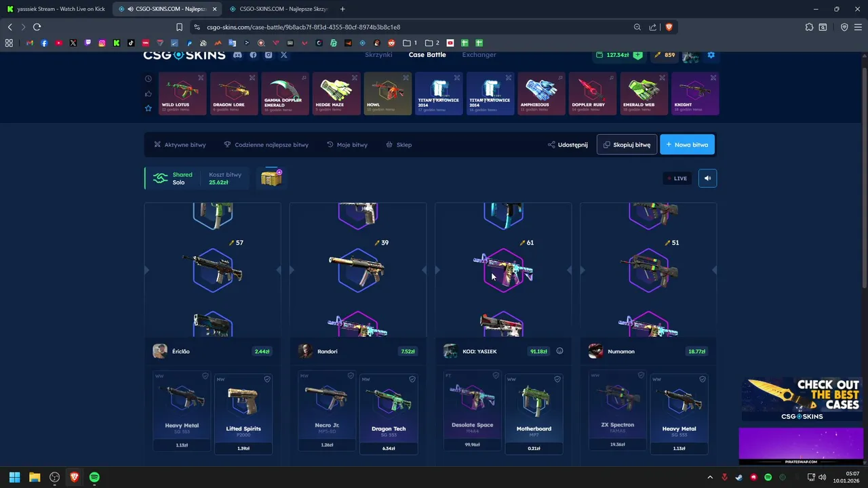Open the CSGO-SKINS Instagram icon in header
Image resolution: width=868 pixels, height=488 pixels.
[x=269, y=55]
